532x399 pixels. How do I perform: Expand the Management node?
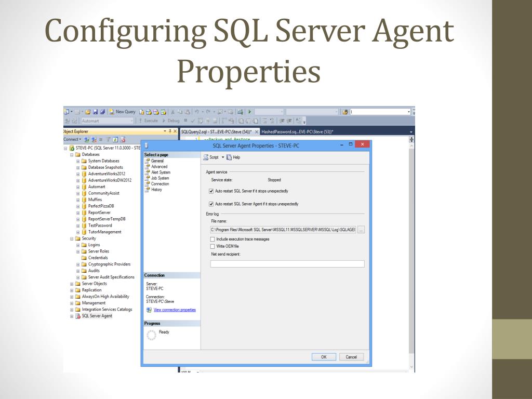tap(72, 303)
